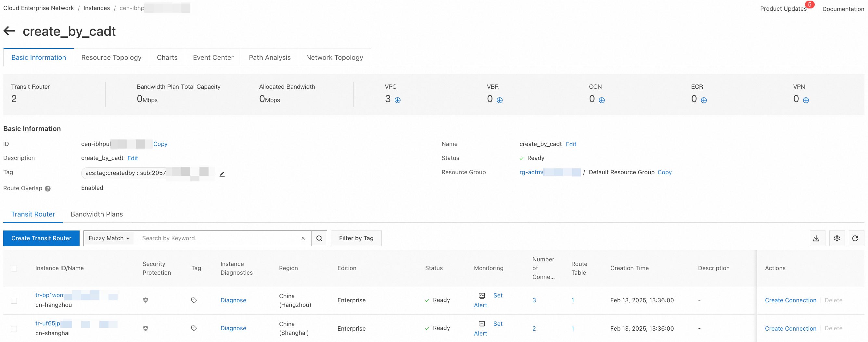Viewport: 868px width, 342px height.
Task: Edit the instance name
Action: (571, 144)
